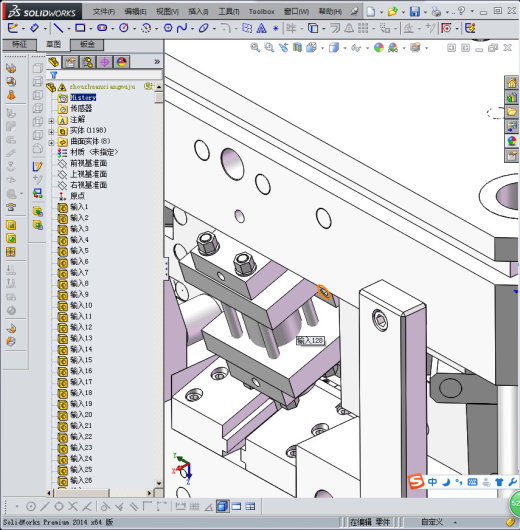Select the 前视基准面 plane item

point(89,163)
